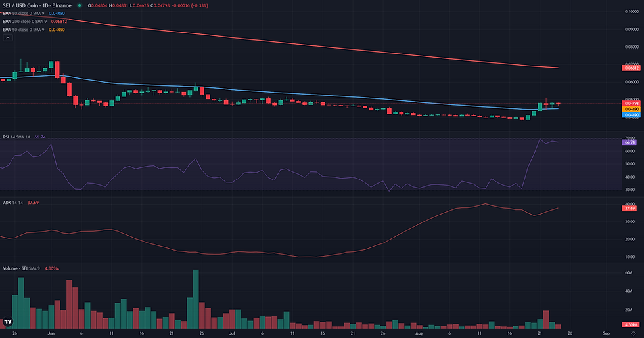Select the orange-valued EMA 50 legend entry

point(34,30)
